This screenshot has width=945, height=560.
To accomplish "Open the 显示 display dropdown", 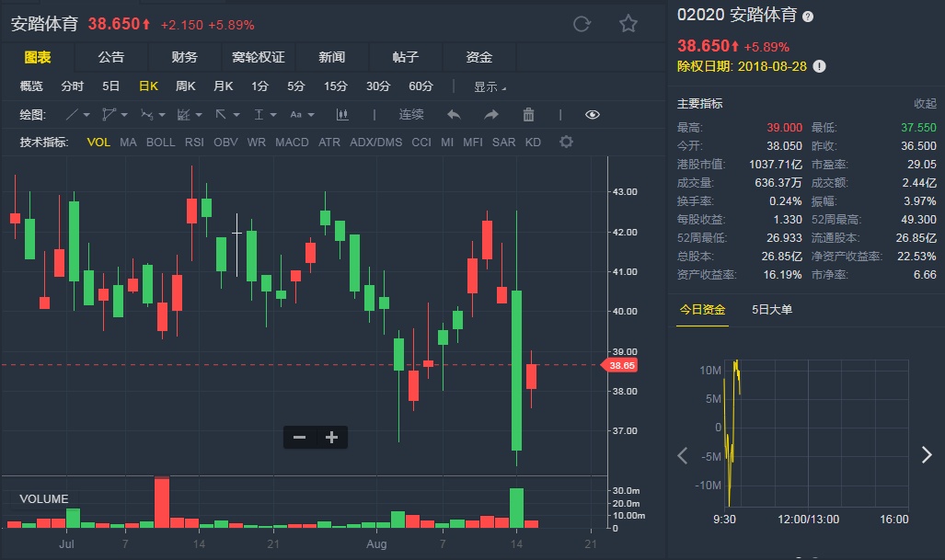I will (490, 86).
